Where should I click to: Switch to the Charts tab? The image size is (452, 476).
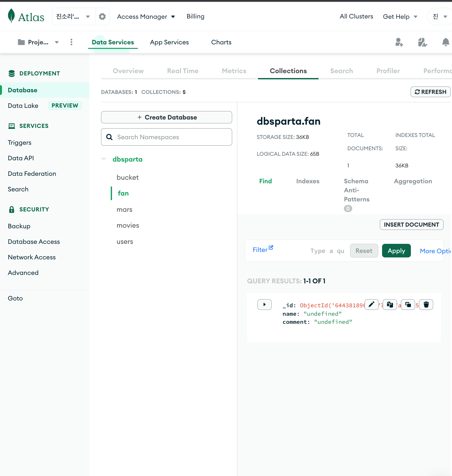221,42
